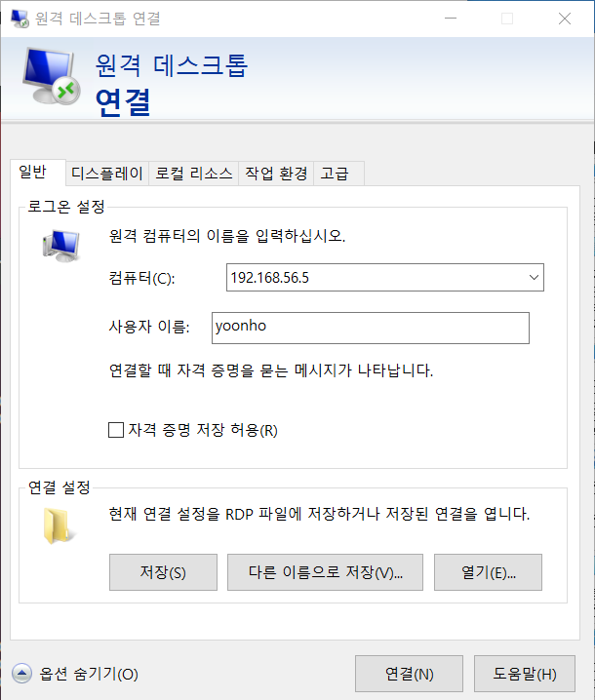Click the large Remote Desktop monitor logo
Viewport: 595px width, 700px height.
[52, 76]
